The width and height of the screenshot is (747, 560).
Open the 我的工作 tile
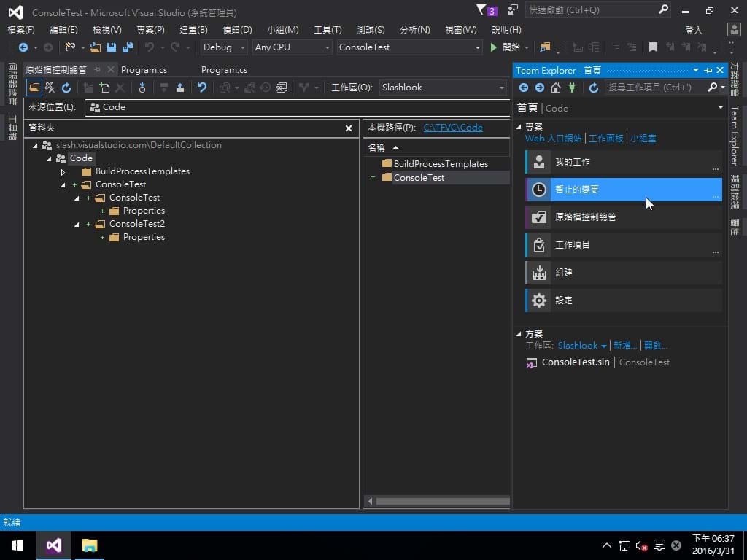tap(624, 162)
